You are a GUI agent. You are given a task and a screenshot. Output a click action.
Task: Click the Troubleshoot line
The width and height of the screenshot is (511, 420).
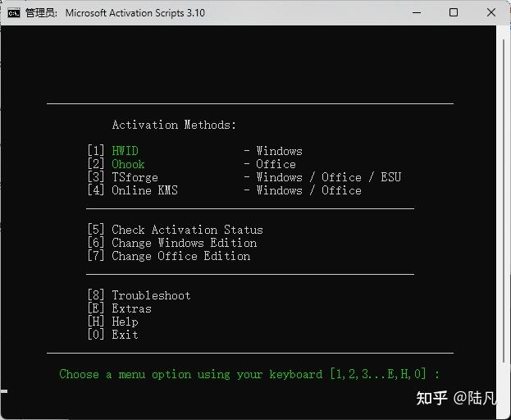coord(139,295)
